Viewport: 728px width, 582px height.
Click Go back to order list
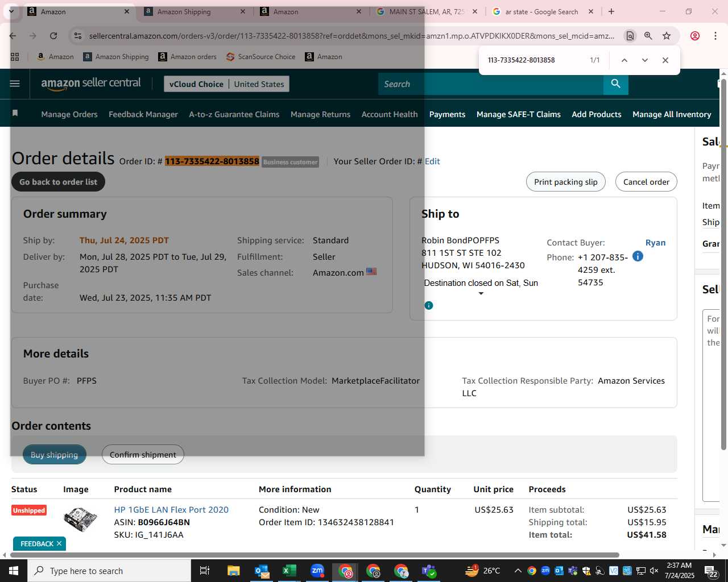tap(58, 182)
